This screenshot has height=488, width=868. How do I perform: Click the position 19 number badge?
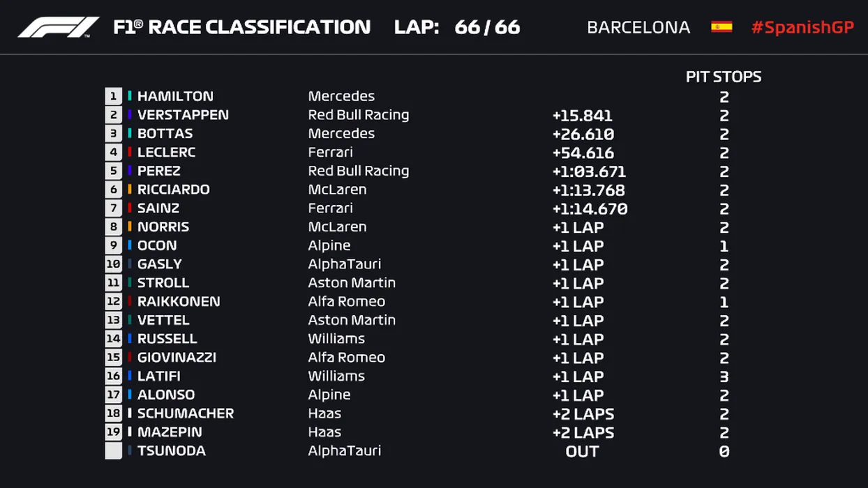pos(113,432)
